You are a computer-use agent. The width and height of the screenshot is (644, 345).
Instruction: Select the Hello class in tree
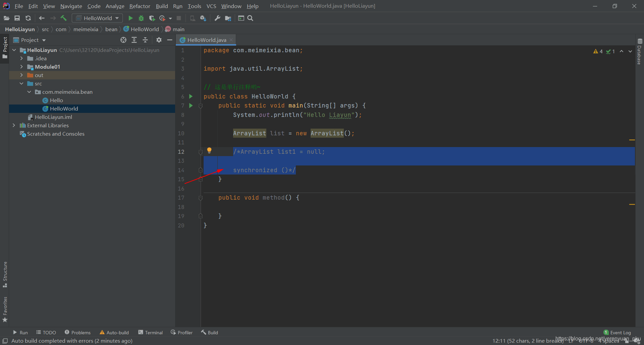tap(56, 100)
